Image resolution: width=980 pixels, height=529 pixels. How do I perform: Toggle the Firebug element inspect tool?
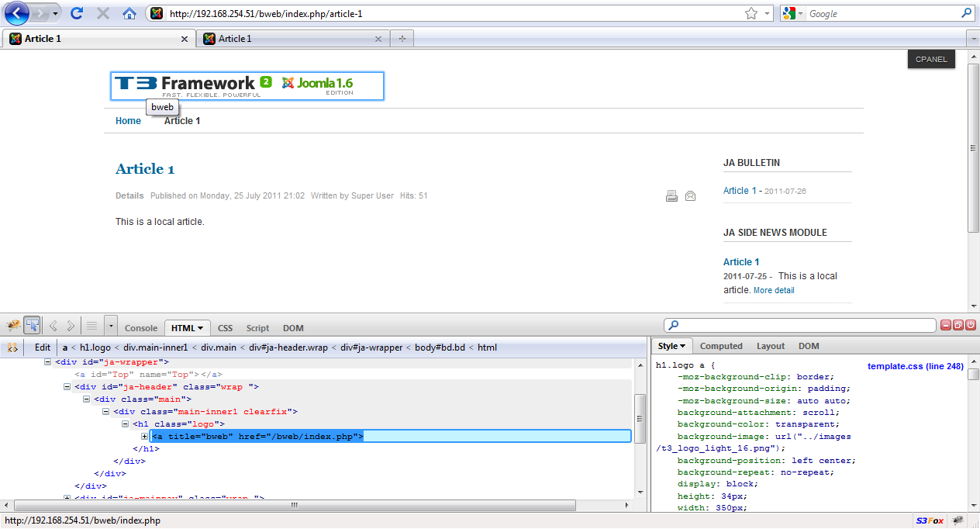click(32, 325)
